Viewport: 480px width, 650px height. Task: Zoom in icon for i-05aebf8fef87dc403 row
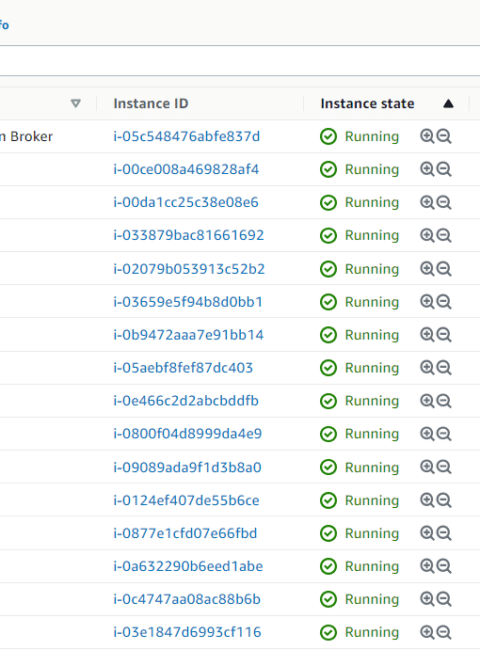[427, 367]
